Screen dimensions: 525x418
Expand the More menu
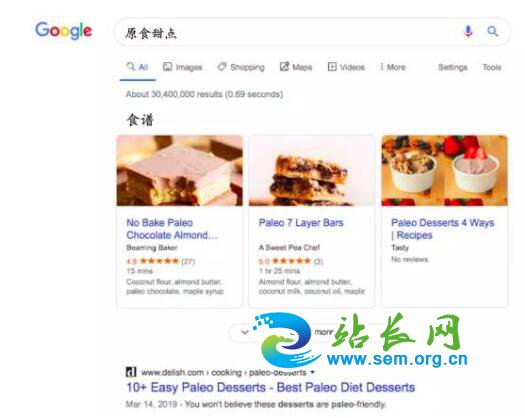[393, 67]
